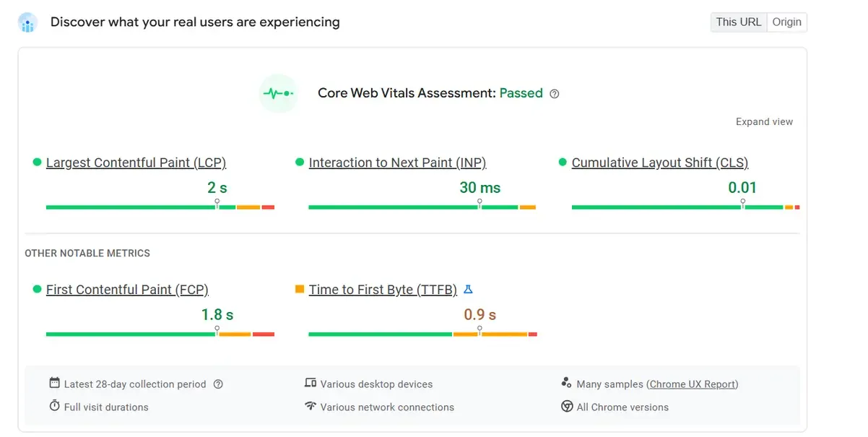Viewport: 868px width, 437px height.
Task: Click the help icon next to collection period
Action: tap(218, 384)
